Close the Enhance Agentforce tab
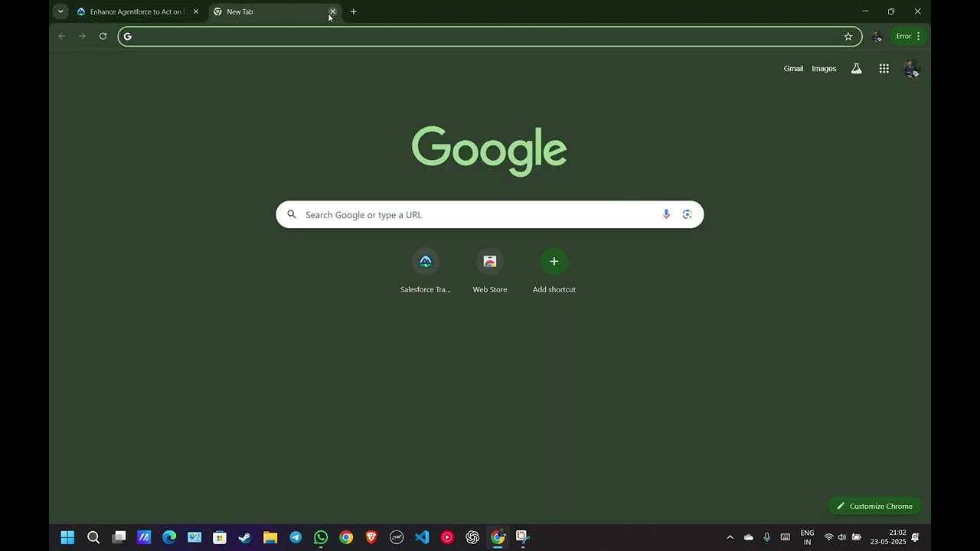980x551 pixels. point(196,11)
